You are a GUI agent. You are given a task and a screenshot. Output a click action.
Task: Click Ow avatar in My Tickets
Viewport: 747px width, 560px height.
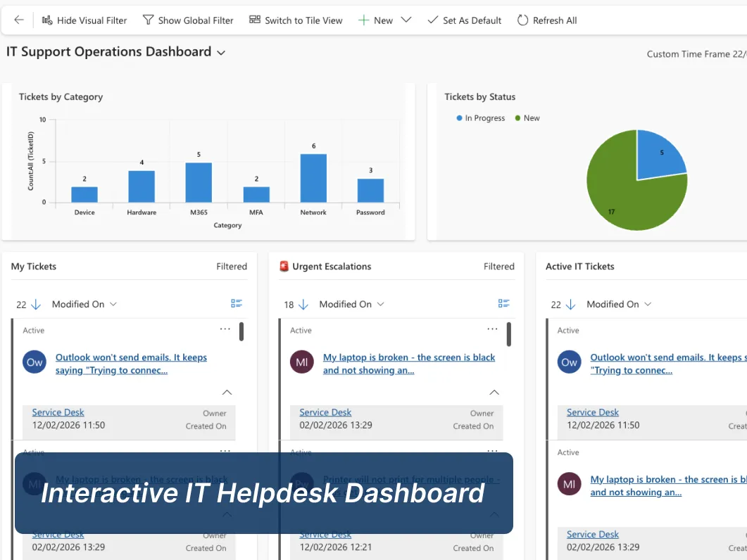pyautogui.click(x=34, y=362)
